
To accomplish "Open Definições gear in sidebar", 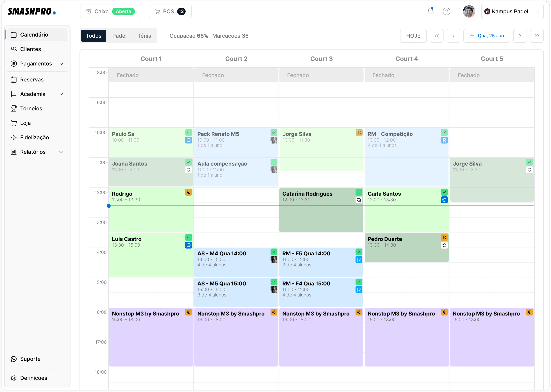I will point(14,378).
